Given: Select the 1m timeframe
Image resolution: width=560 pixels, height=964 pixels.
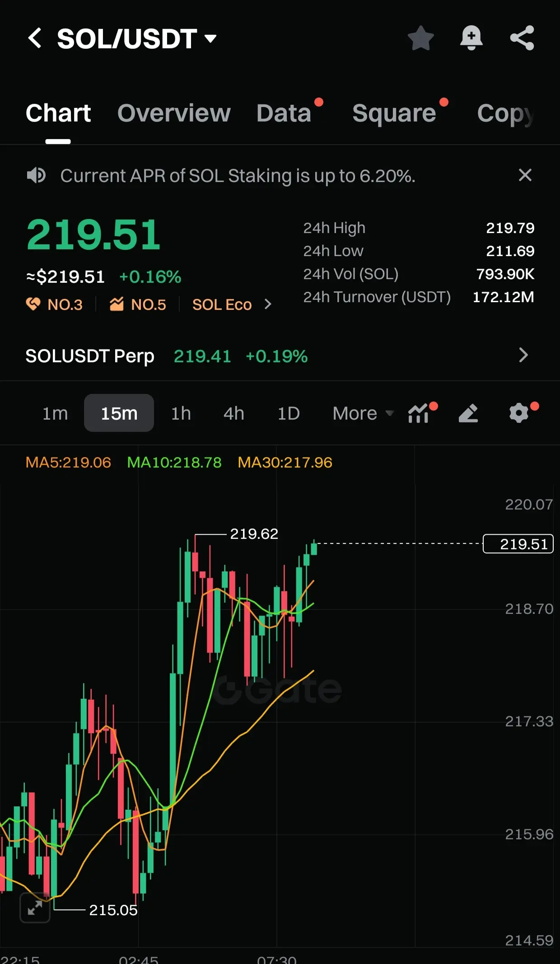Looking at the screenshot, I should tap(55, 413).
